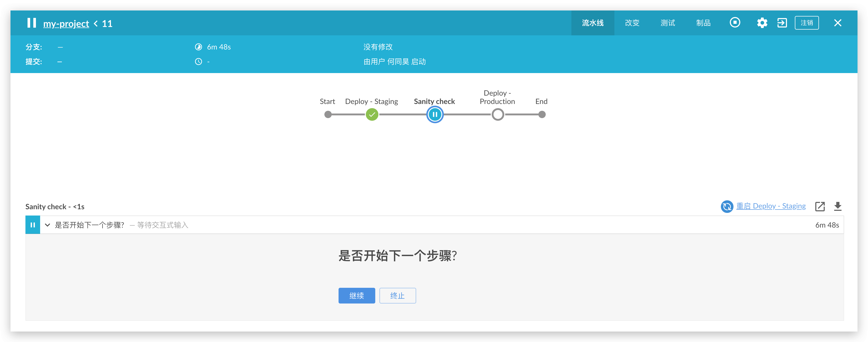Click the blue pause icon on step row
868x342 pixels.
click(x=33, y=225)
